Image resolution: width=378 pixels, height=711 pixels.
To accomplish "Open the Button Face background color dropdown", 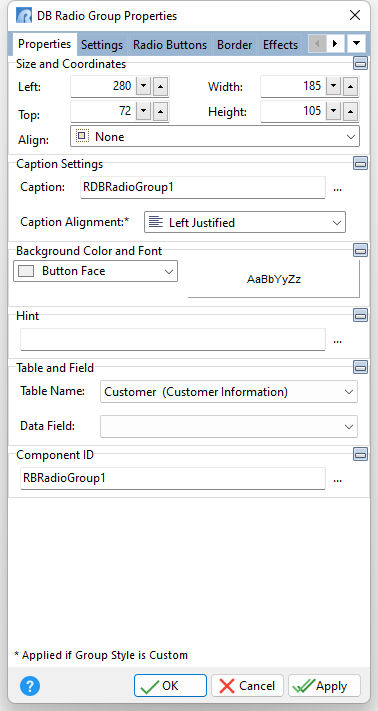I will (x=95, y=271).
